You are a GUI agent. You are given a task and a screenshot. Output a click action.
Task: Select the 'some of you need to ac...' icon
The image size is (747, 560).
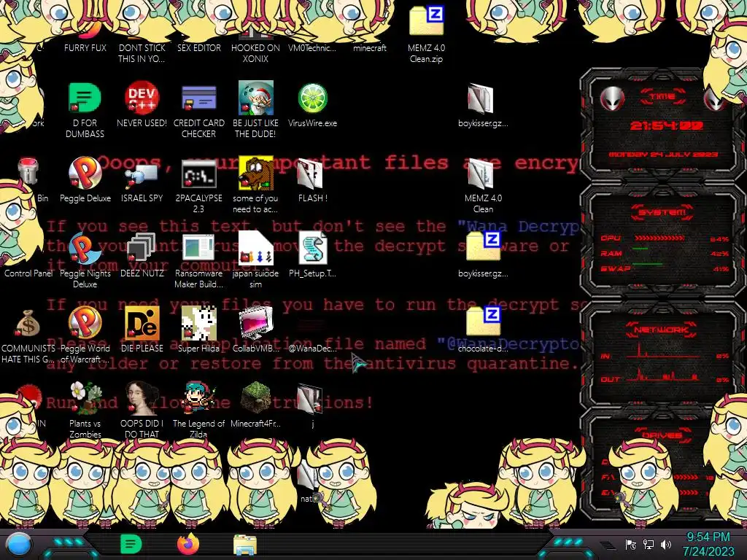(x=255, y=184)
